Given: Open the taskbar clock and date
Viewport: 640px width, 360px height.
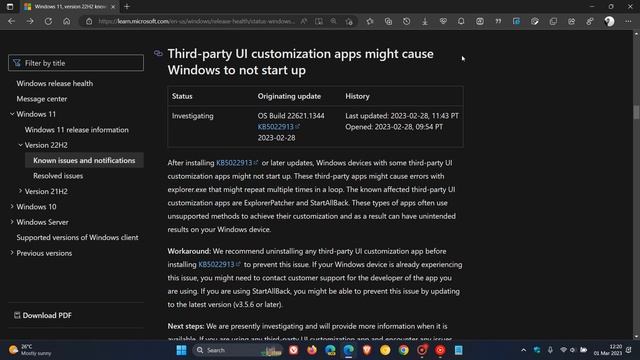Looking at the screenshot, I should (608, 350).
